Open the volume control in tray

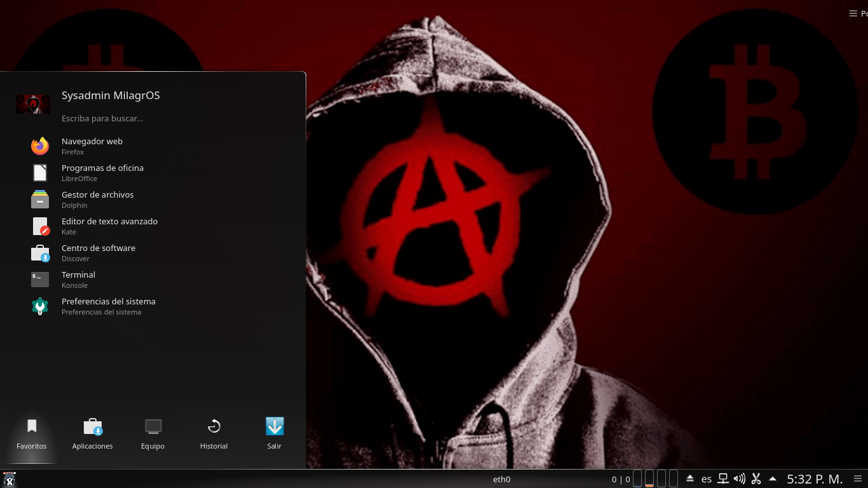coord(739,479)
